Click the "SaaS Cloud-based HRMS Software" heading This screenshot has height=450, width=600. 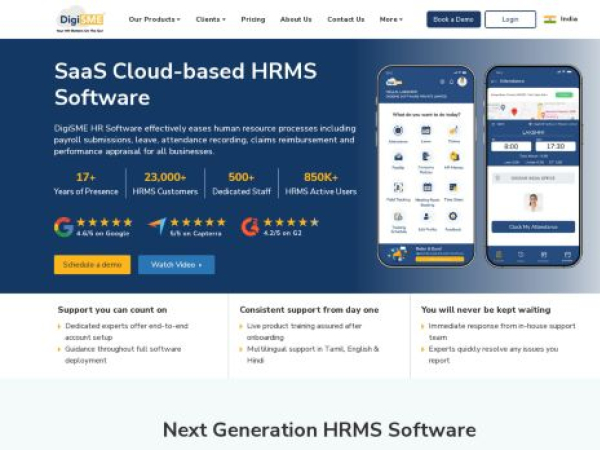[186, 84]
